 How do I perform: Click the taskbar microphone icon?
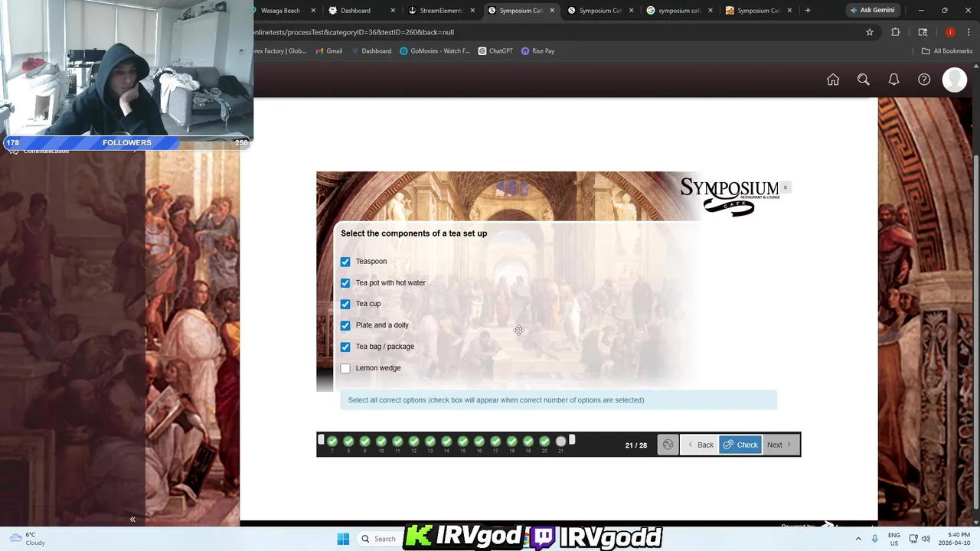point(875,539)
